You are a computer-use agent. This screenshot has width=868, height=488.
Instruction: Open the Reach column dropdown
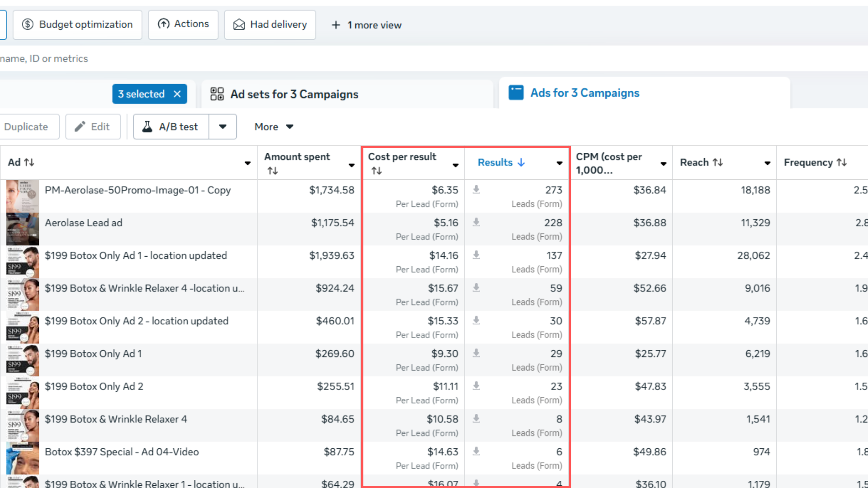(x=768, y=163)
